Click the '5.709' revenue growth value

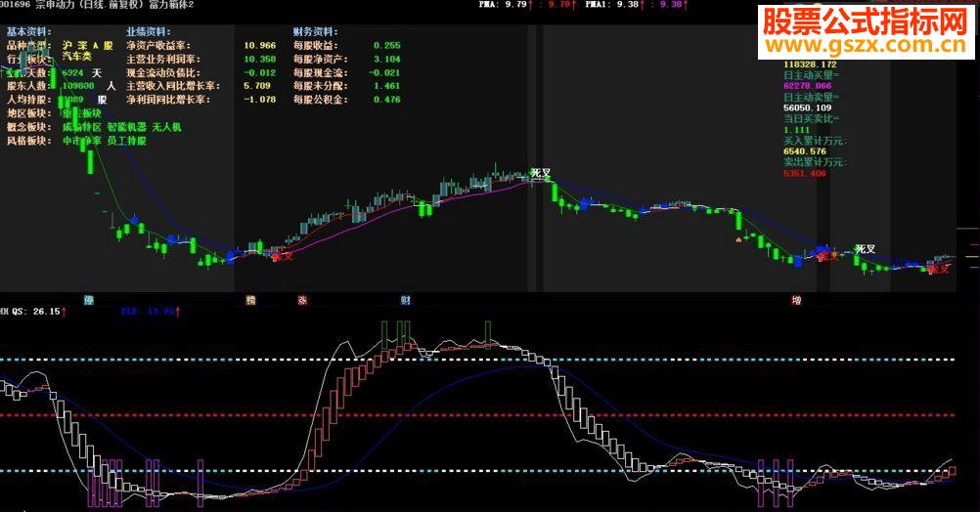257,86
